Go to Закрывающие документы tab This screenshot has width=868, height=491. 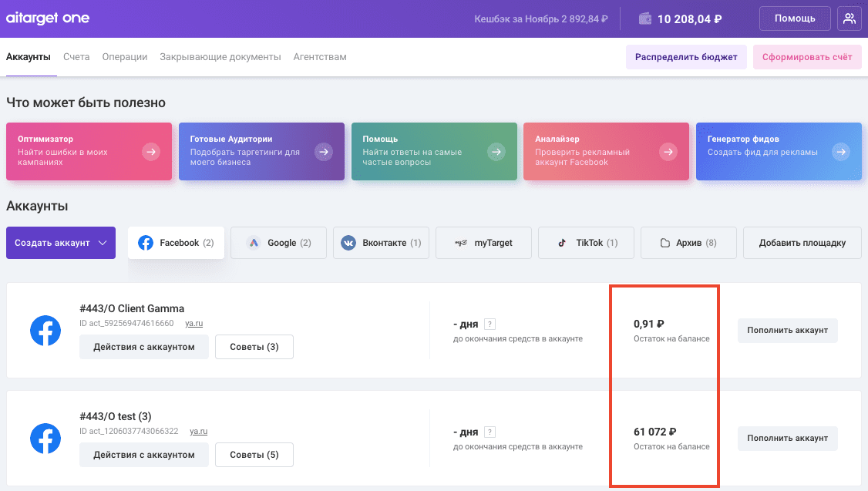pos(220,57)
